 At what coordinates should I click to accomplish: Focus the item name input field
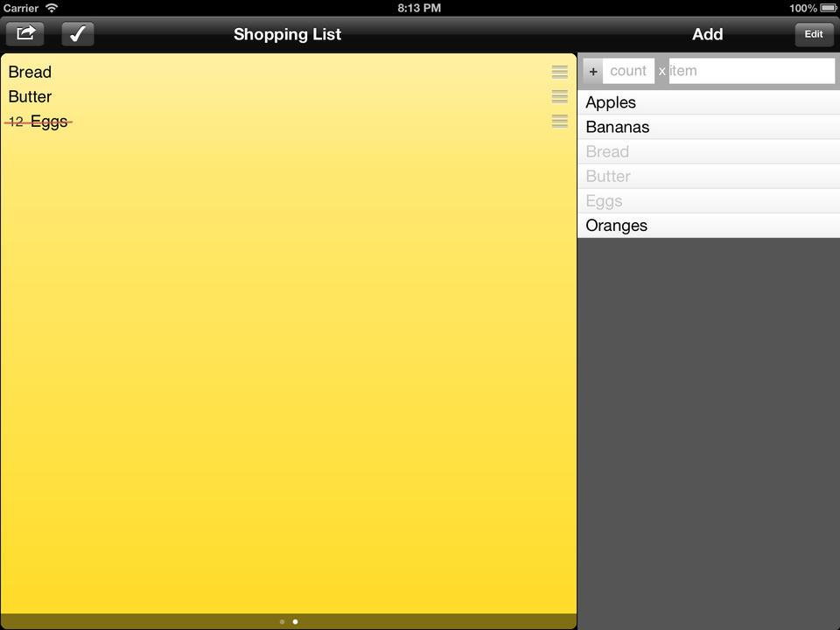(x=752, y=71)
